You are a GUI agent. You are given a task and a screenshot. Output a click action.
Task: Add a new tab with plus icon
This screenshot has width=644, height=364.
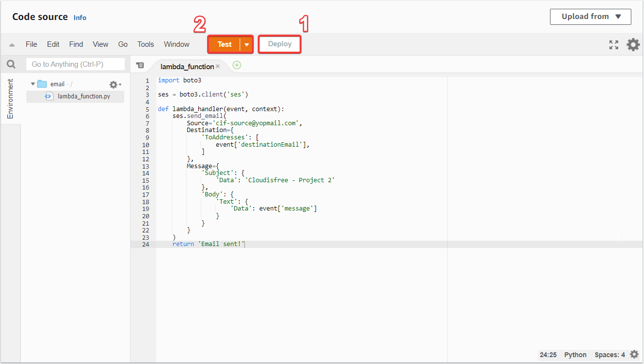(x=237, y=65)
